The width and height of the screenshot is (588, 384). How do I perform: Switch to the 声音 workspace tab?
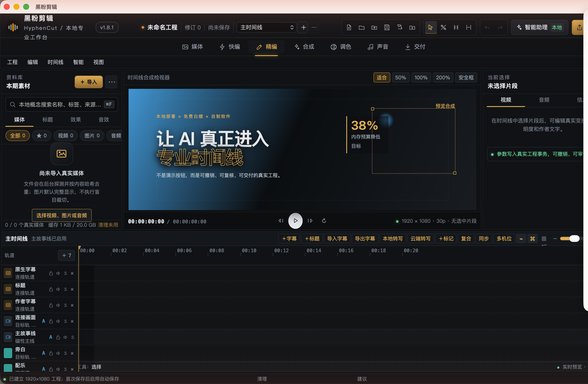pos(378,47)
